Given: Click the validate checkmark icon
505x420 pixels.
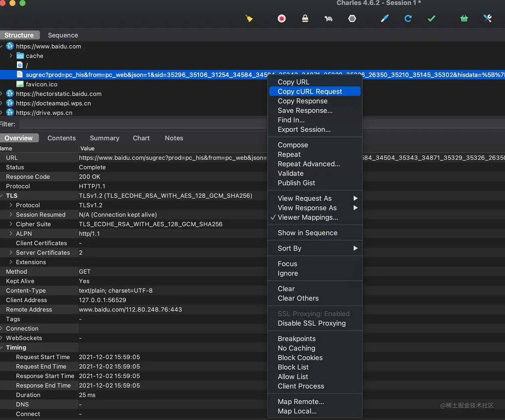Looking at the screenshot, I should pos(432,18).
